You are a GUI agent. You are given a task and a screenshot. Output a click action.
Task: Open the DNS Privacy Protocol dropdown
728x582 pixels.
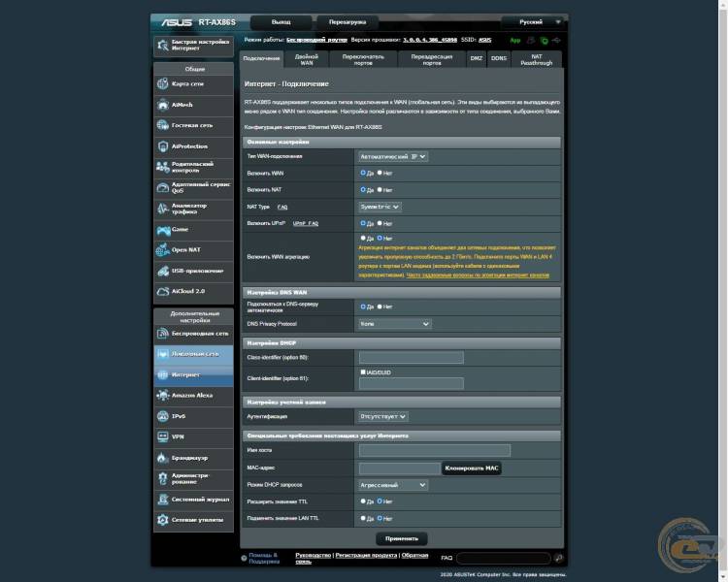click(x=395, y=324)
